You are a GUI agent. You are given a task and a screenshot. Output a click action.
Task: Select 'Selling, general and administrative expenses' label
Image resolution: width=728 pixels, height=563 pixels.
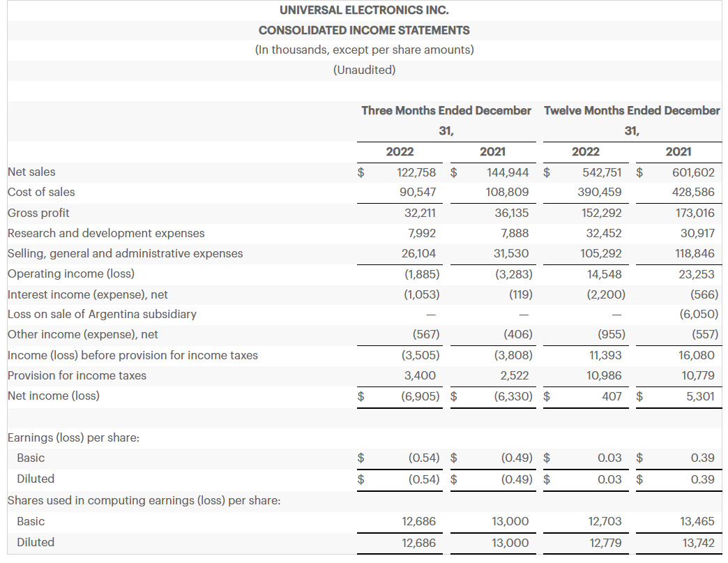(x=126, y=253)
